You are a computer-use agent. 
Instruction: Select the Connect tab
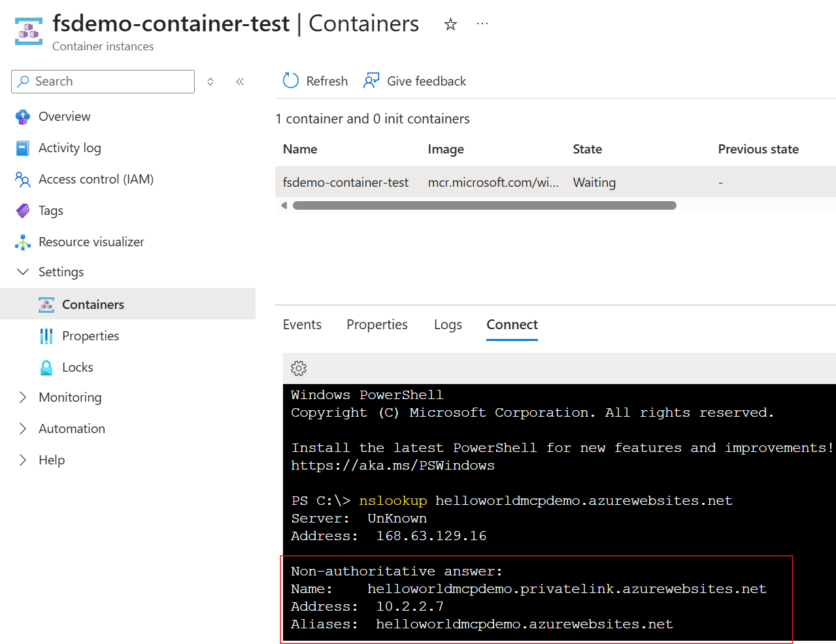[512, 325]
